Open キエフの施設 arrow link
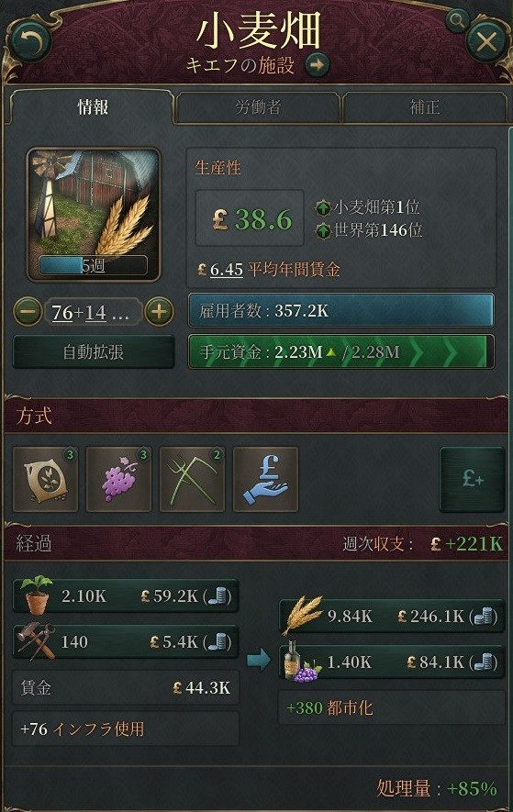Viewport: 513px width, 812px height. (318, 65)
